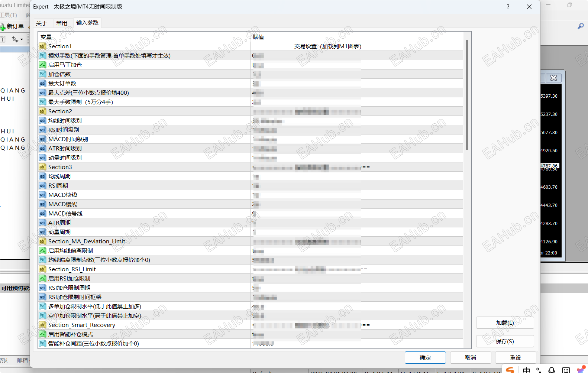
Task: Click the icon beside MACD信号线
Action: [x=42, y=213]
